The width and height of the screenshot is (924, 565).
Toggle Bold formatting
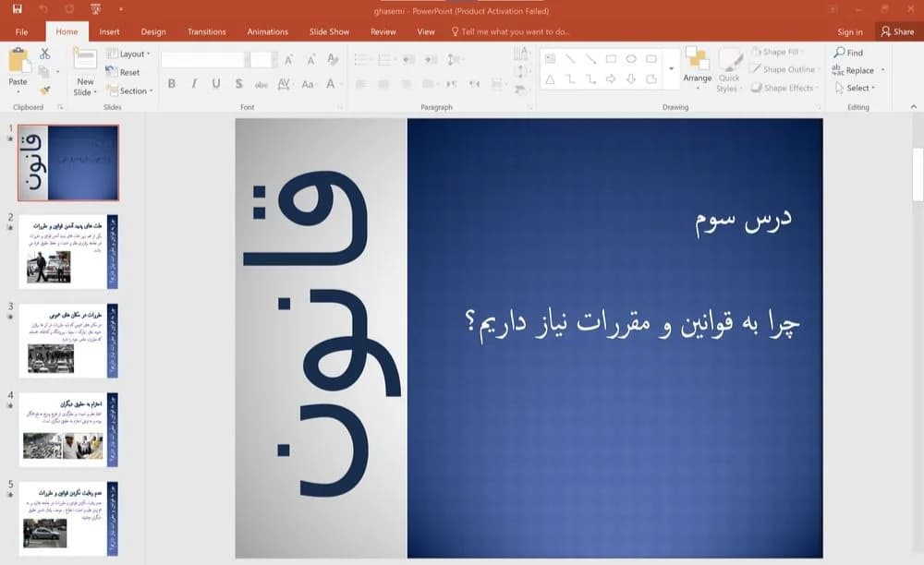tap(172, 84)
